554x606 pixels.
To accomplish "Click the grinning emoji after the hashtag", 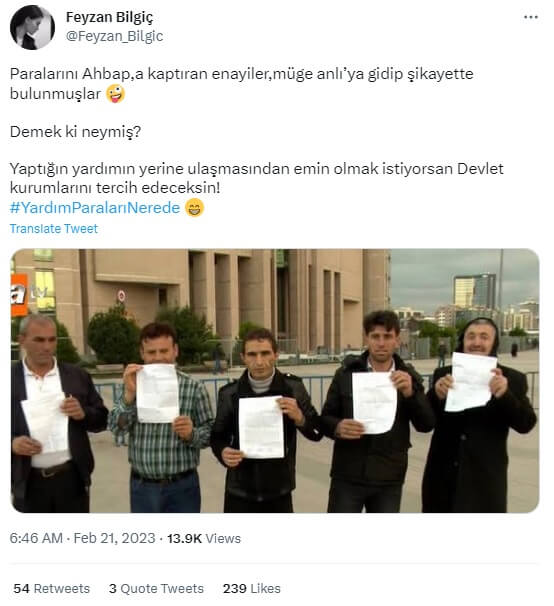I will click(194, 208).
